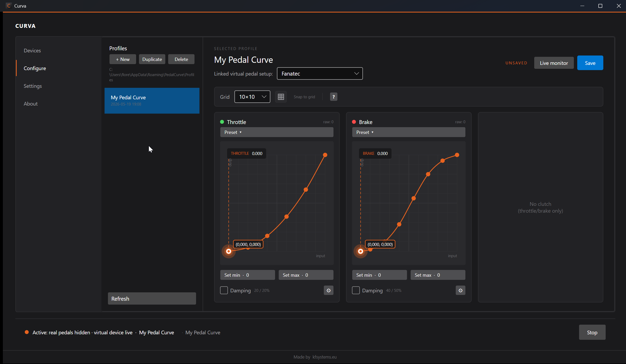This screenshot has height=364, width=626.
Task: Open Brake damping settings gear
Action: [x=460, y=290]
